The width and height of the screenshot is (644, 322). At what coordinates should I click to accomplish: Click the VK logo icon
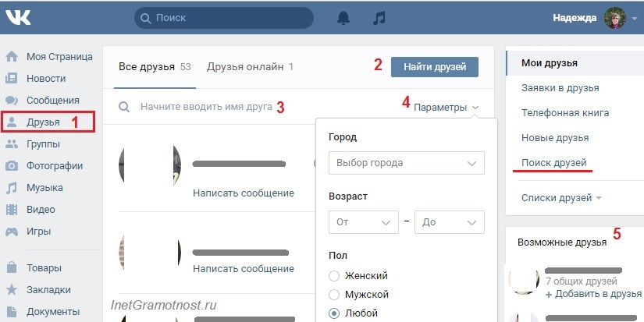(18, 17)
